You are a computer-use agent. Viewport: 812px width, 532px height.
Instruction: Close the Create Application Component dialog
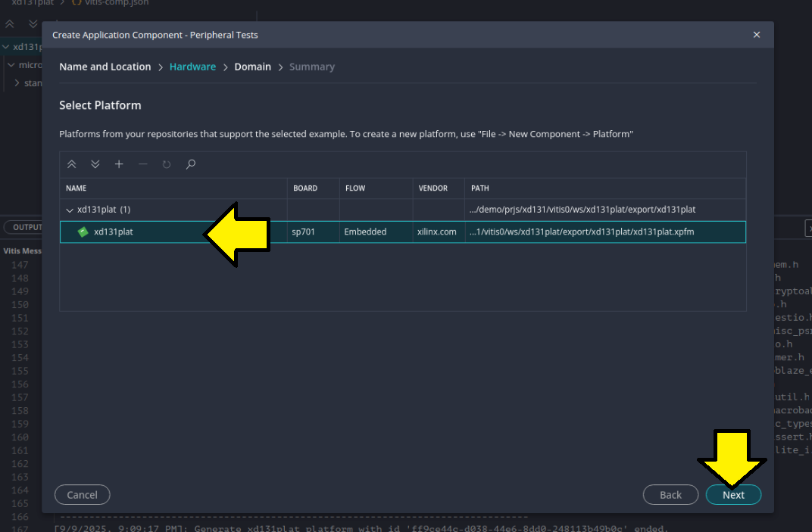coord(756,35)
